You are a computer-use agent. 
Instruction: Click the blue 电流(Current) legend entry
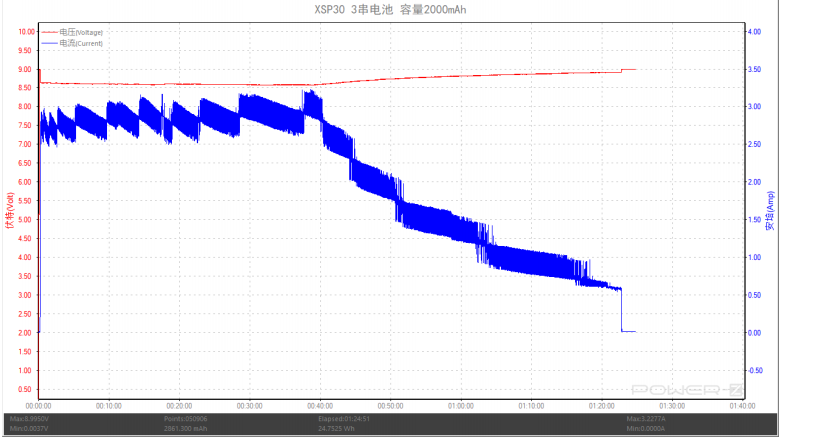coord(72,43)
